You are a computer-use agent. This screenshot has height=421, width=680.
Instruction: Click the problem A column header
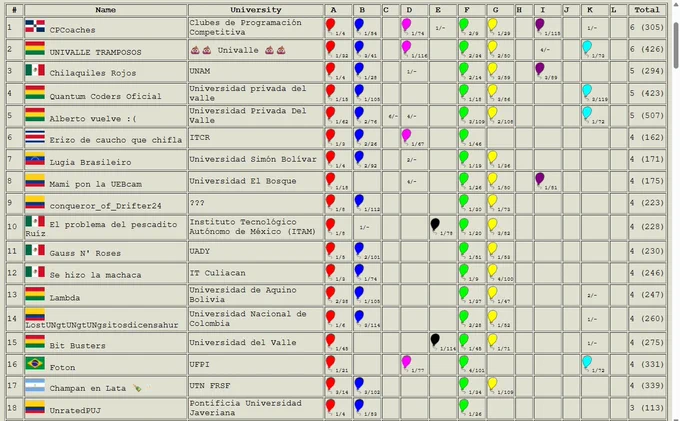pyautogui.click(x=338, y=10)
